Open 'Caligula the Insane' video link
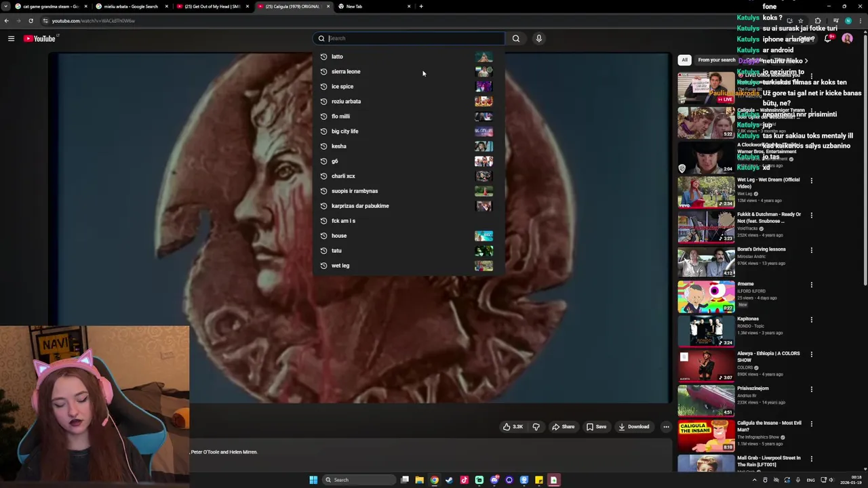Screen dimensions: 868x488 769,426
